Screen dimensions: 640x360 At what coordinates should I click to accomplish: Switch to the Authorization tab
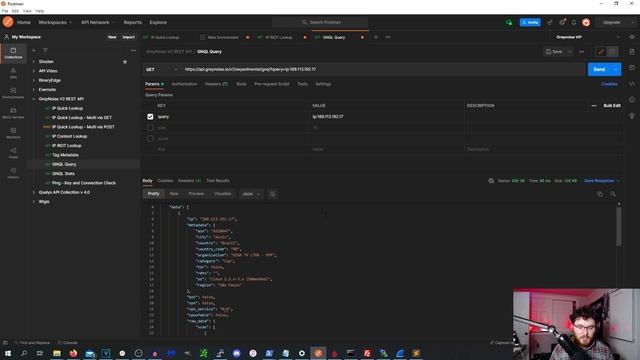[184, 84]
